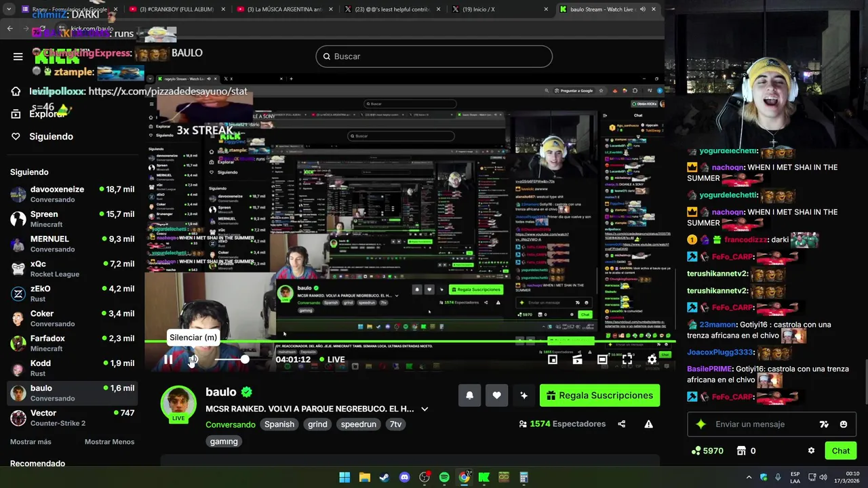This screenshot has height=488, width=868.
Task: Open File Explorer from taskbar
Action: (x=364, y=477)
